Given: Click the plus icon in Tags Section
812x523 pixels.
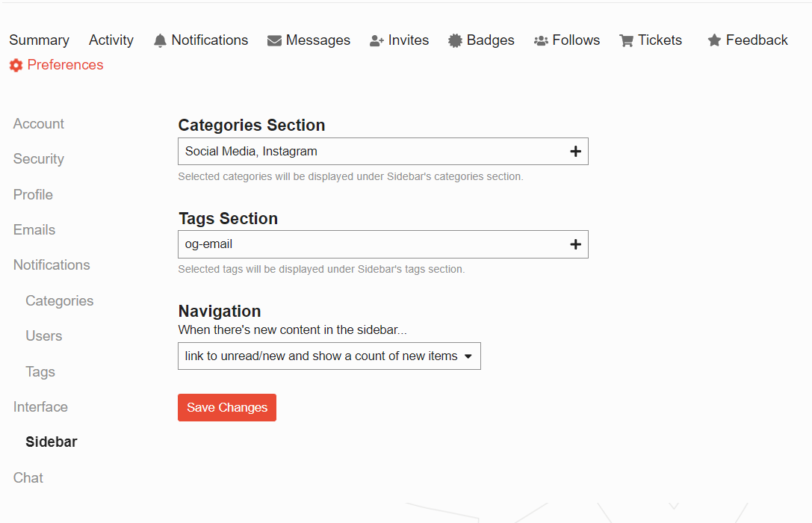Looking at the screenshot, I should tap(575, 244).
